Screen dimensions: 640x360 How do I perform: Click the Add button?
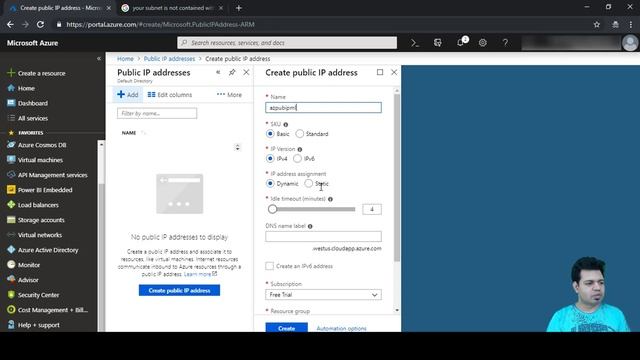[128, 95]
